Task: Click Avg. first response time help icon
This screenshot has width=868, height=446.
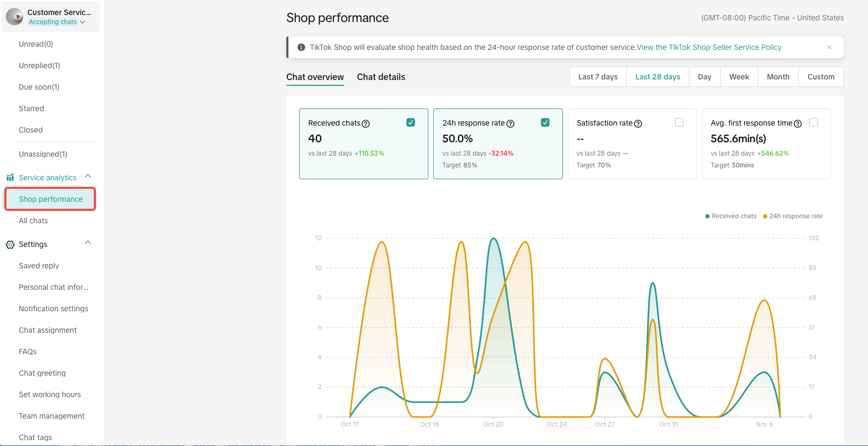Action: (798, 123)
